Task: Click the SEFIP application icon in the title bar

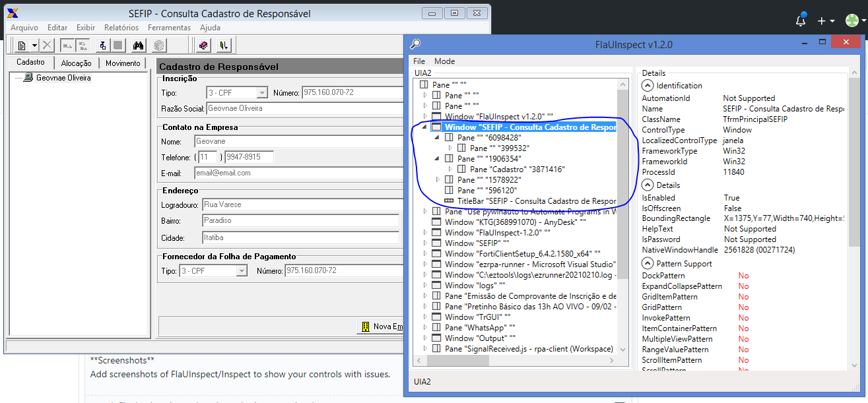Action: point(13,13)
